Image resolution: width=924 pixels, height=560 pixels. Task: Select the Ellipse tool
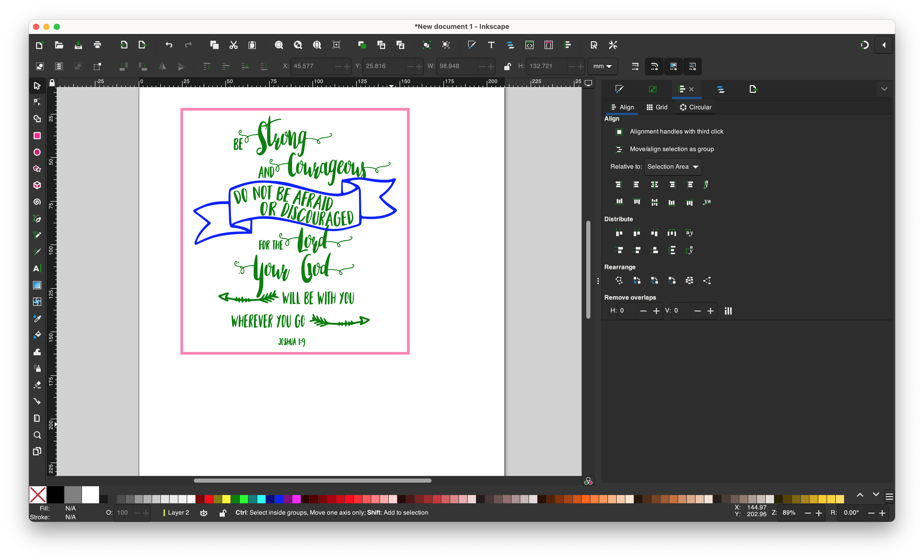[37, 152]
